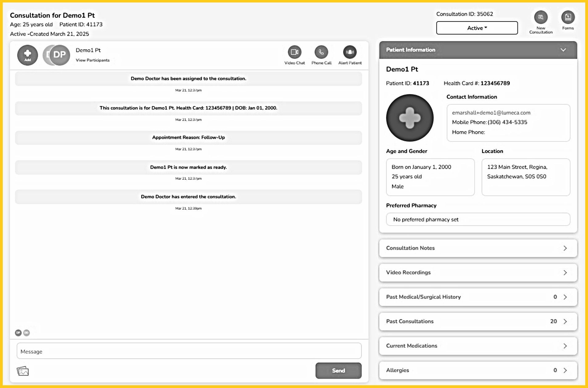The height and width of the screenshot is (388, 588).
Task: Open the Forms icon
Action: (568, 18)
